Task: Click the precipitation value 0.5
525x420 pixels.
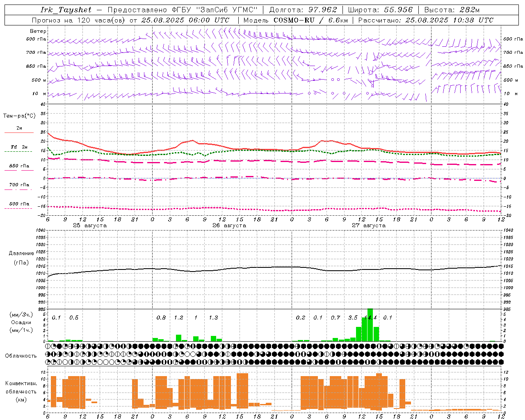Action: coord(74,318)
